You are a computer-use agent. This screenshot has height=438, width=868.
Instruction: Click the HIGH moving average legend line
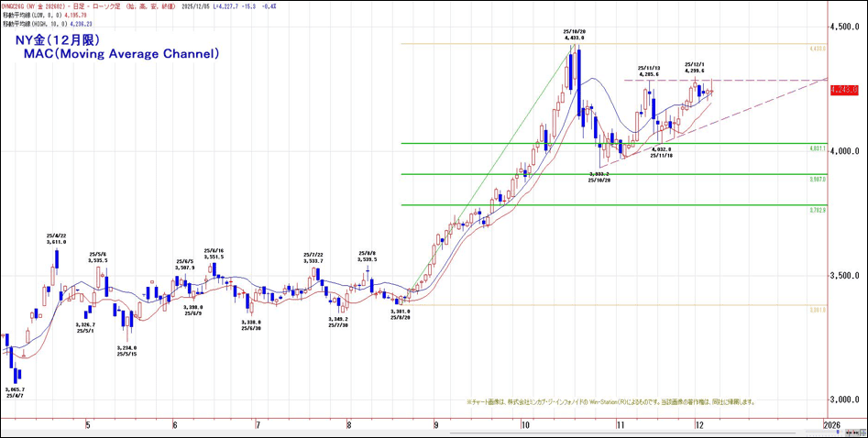[x=48, y=24]
